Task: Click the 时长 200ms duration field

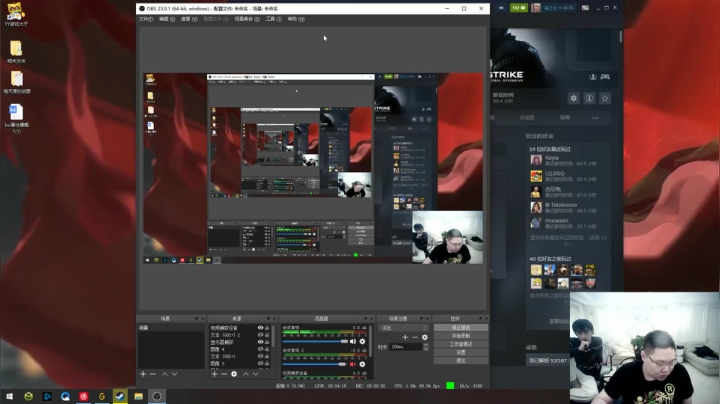Action: point(405,347)
